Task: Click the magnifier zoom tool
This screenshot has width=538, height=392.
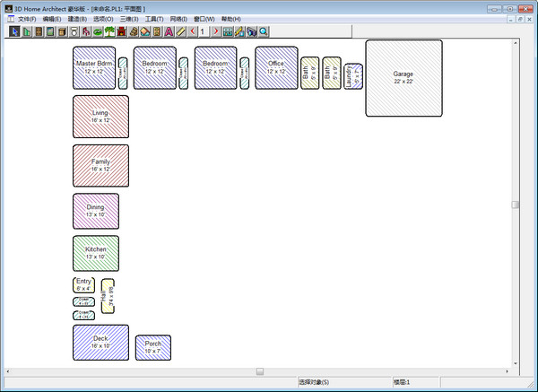Action: pos(264,31)
